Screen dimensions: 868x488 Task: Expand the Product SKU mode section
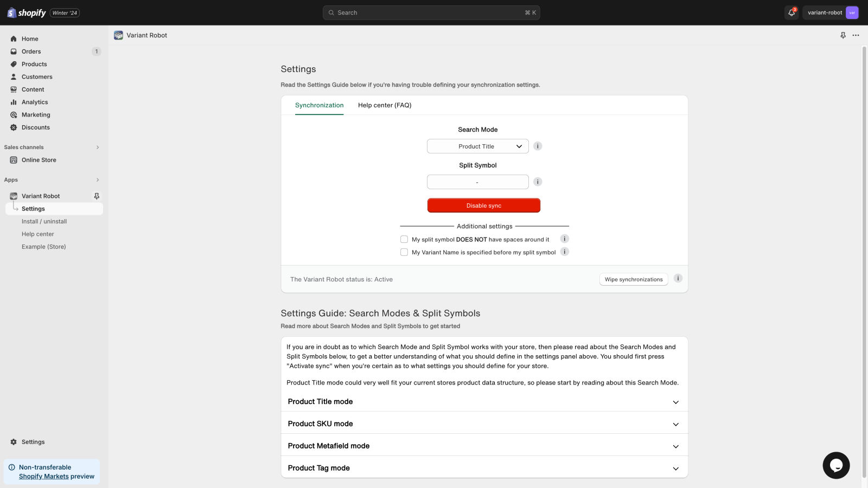coord(484,424)
